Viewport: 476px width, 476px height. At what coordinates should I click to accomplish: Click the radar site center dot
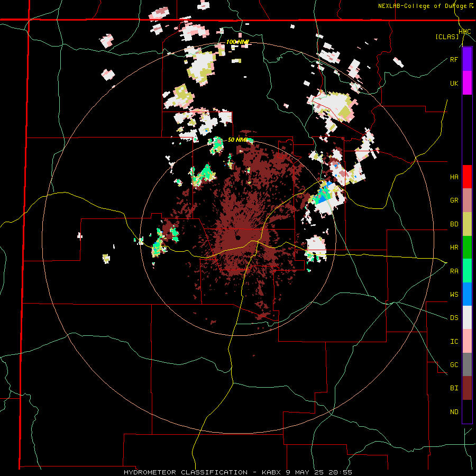(237, 237)
